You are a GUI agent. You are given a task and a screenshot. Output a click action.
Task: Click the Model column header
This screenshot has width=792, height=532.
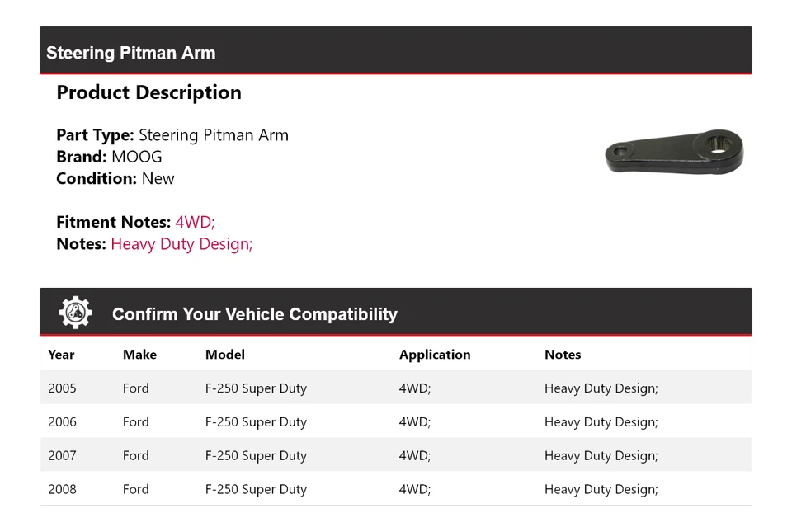pos(224,355)
